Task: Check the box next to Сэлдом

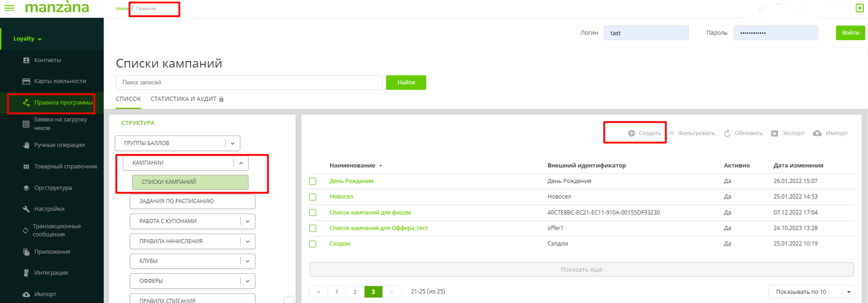Action: click(x=313, y=244)
